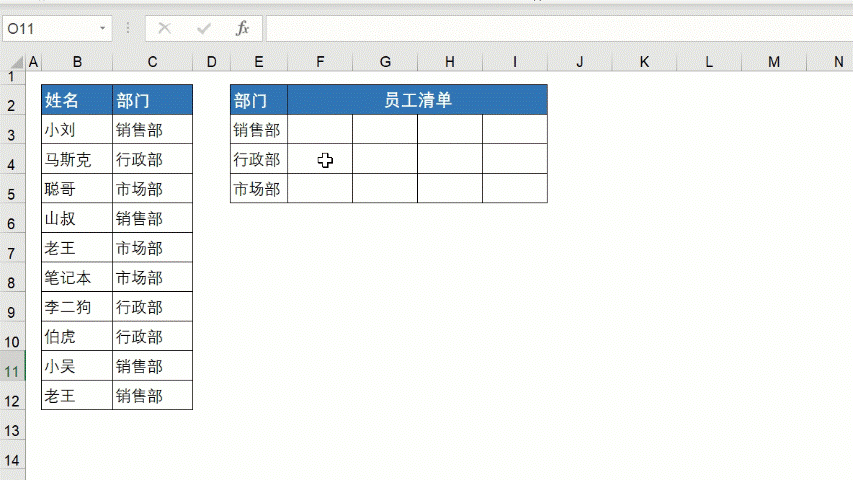Select column M header
This screenshot has height=480, width=853.
774,62
